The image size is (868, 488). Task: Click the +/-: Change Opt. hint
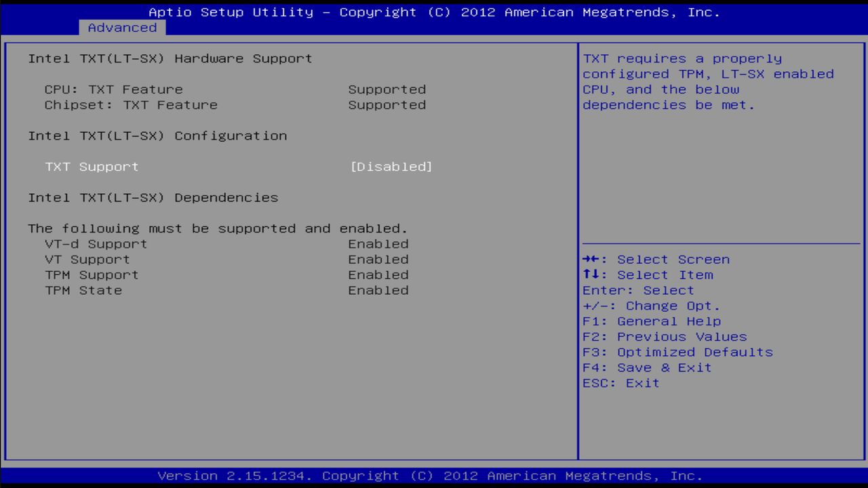[x=652, y=306]
